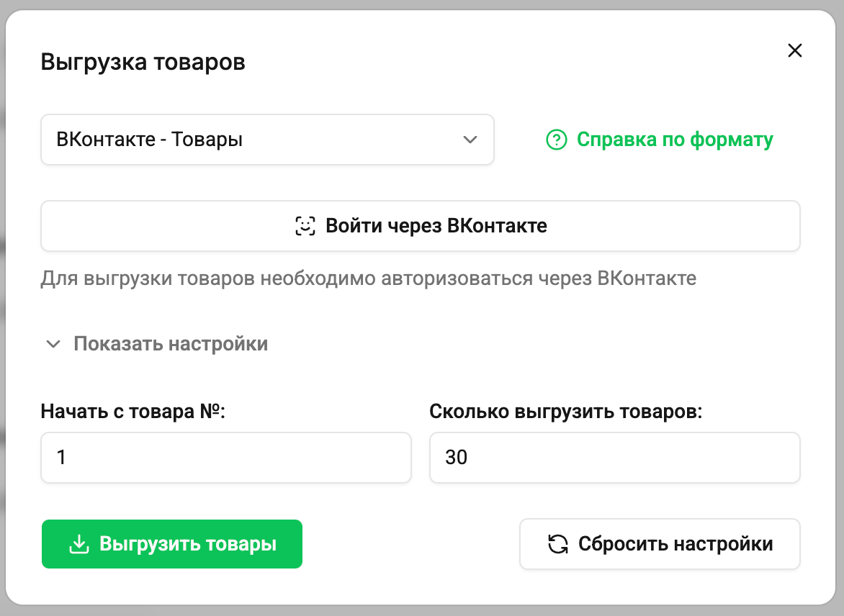Click the Выгрузить товары button
Screen dimensions: 844x616
pyautogui.click(x=172, y=544)
